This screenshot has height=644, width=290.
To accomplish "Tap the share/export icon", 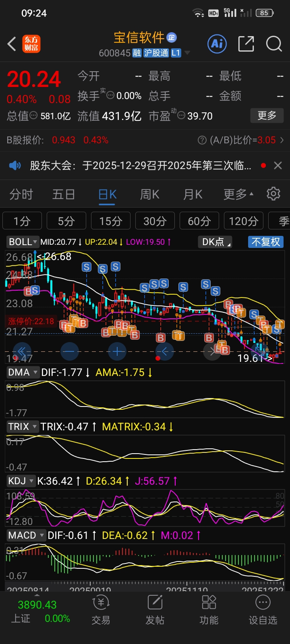I will click(x=246, y=43).
